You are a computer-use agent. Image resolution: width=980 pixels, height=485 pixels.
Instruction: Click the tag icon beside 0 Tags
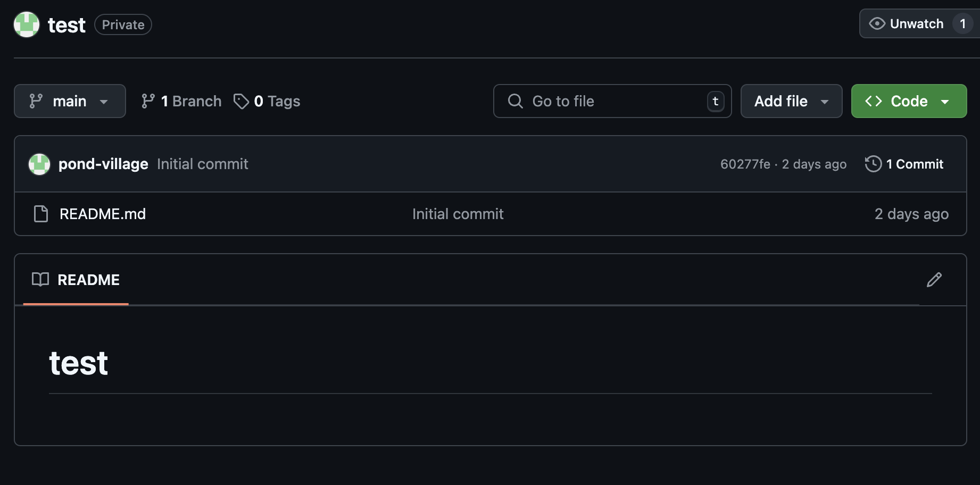(241, 101)
